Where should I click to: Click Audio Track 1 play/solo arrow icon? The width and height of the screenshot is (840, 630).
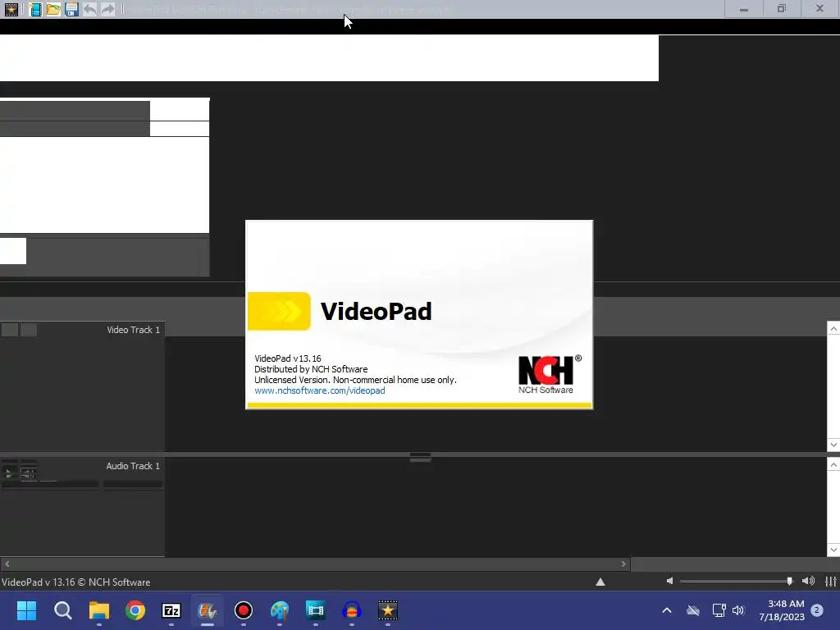point(8,473)
